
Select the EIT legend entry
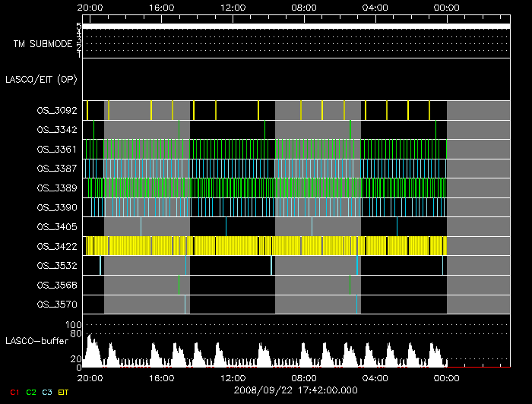pos(64,392)
